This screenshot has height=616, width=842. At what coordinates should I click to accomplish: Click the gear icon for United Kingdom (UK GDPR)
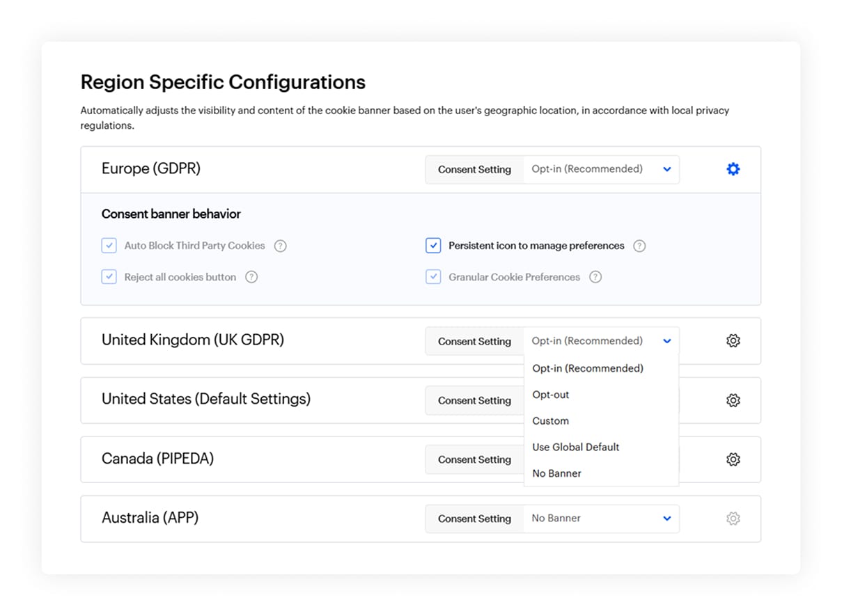[733, 340]
